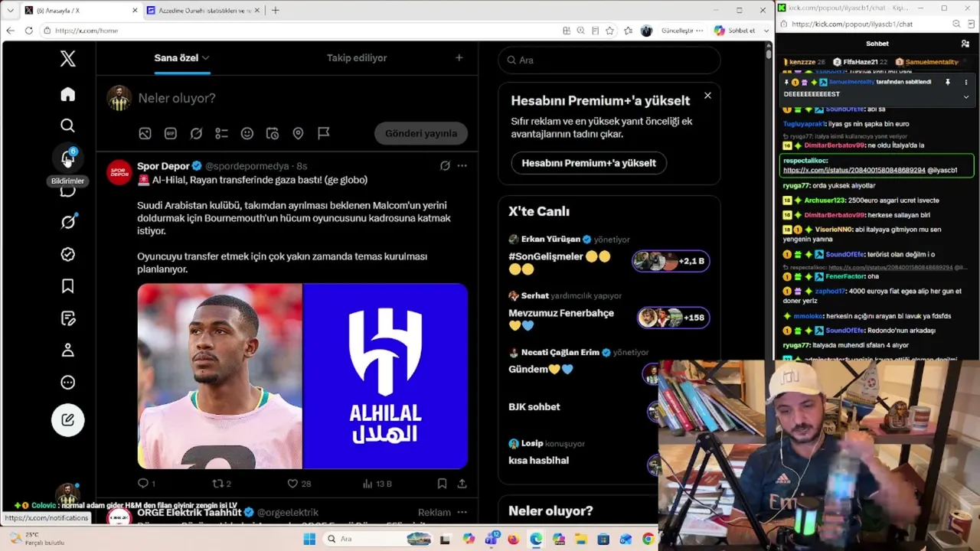The image size is (980, 551).
Task: Open chat user list icon in Kick window
Action: point(965,44)
